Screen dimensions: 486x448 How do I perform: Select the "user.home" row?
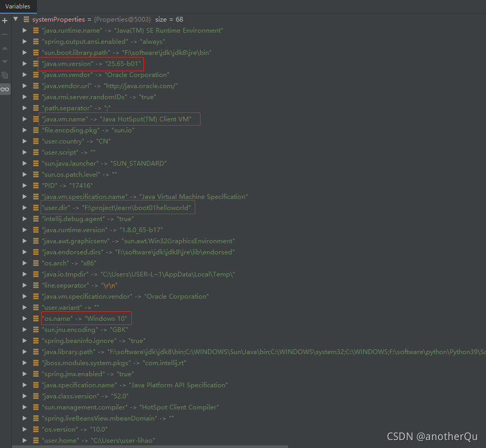pyautogui.click(x=99, y=441)
